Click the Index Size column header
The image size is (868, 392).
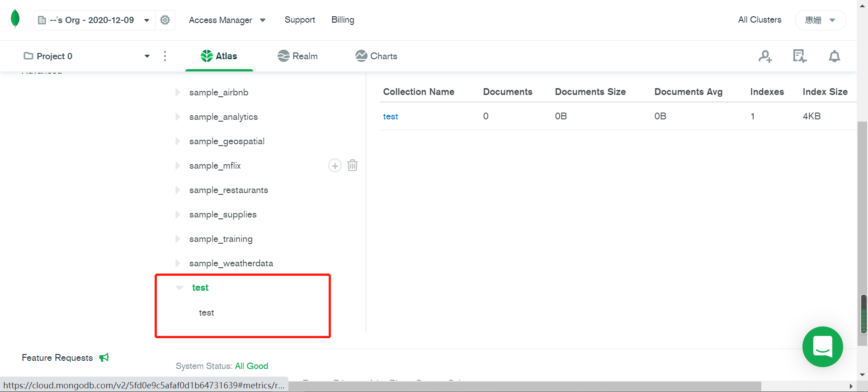[x=825, y=92]
